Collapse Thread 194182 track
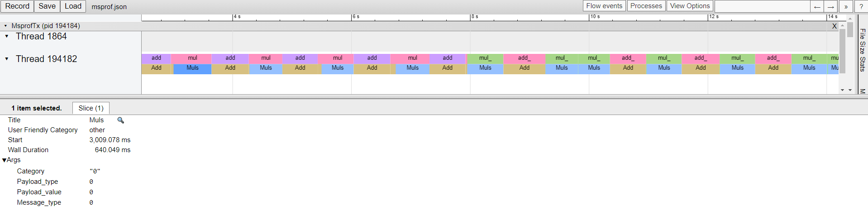The width and height of the screenshot is (868, 211). (7, 59)
